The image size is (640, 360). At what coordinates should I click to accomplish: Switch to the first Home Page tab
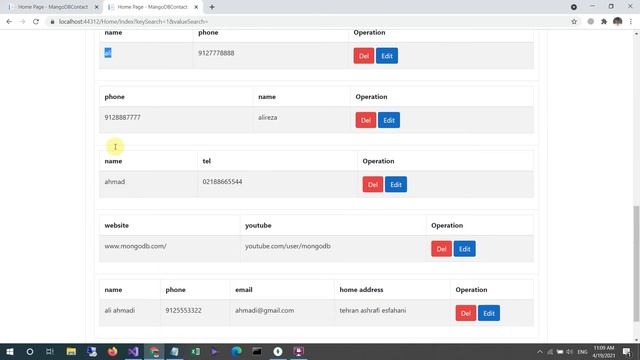pos(53,7)
